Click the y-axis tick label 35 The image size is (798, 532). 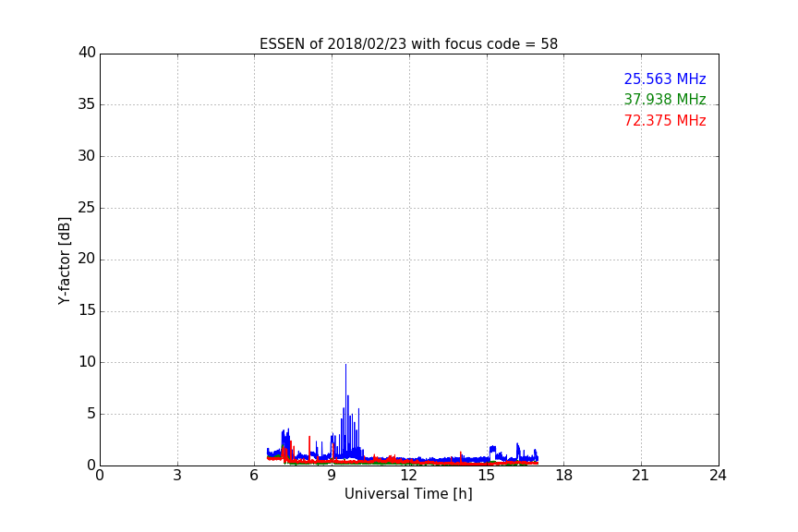click(x=87, y=104)
